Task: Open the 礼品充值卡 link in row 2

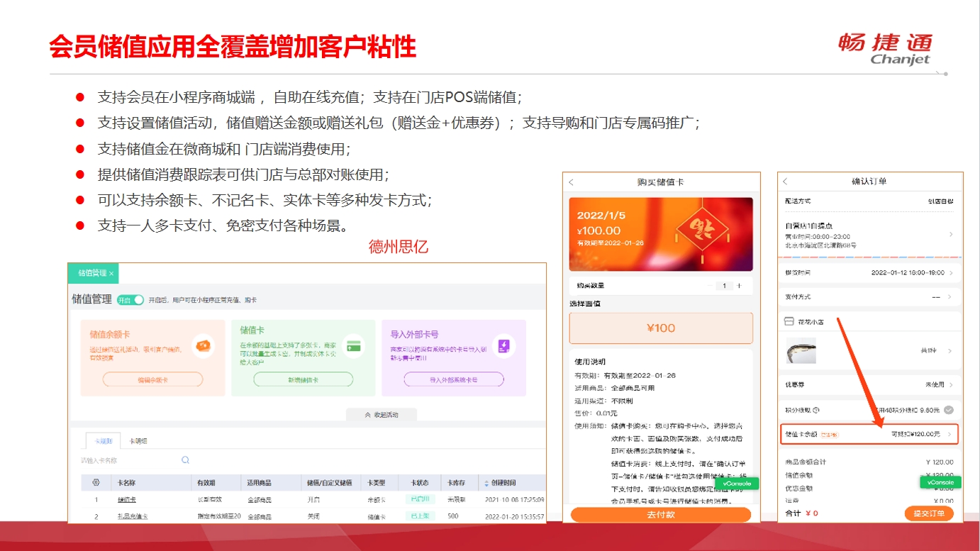Action: click(132, 516)
